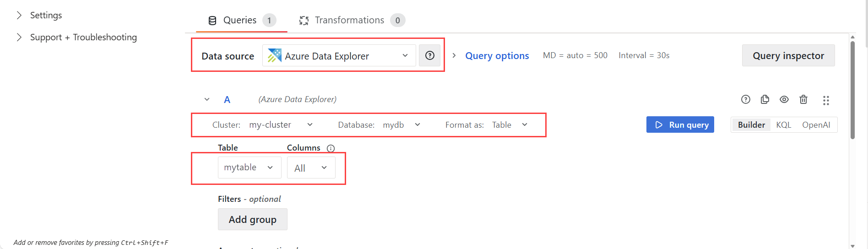868x249 pixels.
Task: Expand Support + Troubleshooting sidebar section
Action: point(19,37)
